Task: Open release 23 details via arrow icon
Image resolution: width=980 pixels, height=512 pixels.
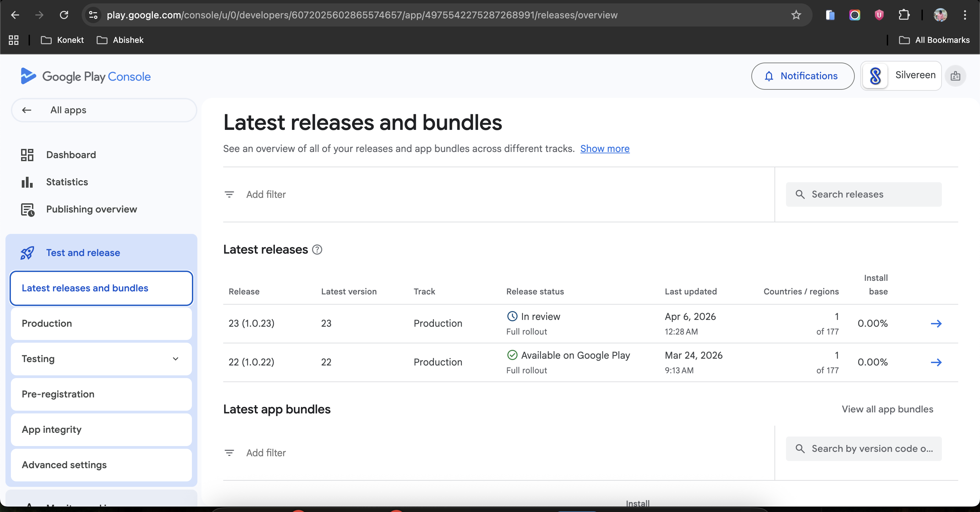Action: click(x=936, y=323)
